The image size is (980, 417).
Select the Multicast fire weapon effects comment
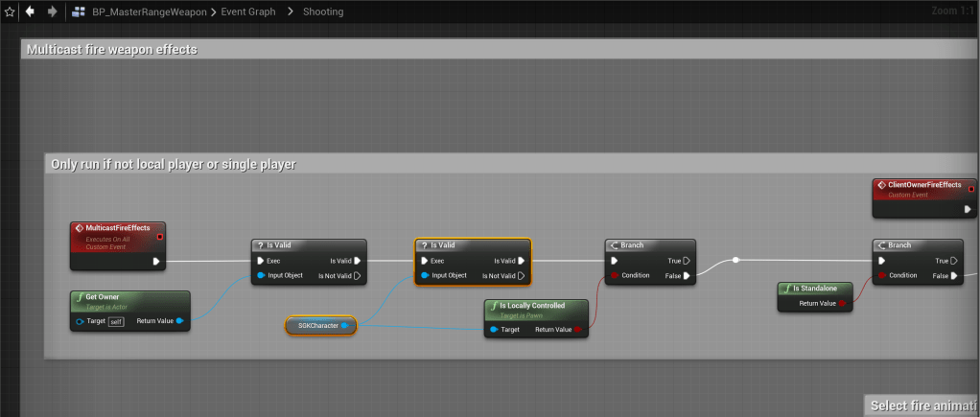[112, 49]
